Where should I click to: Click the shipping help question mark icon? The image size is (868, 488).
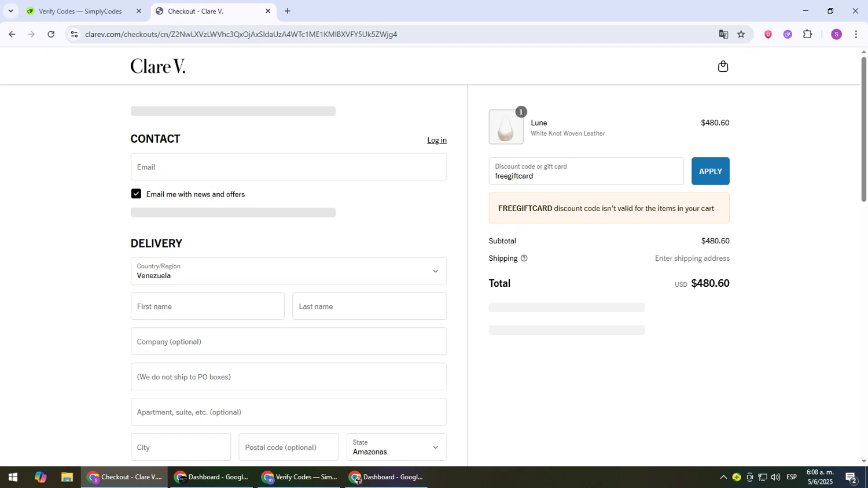click(x=524, y=258)
